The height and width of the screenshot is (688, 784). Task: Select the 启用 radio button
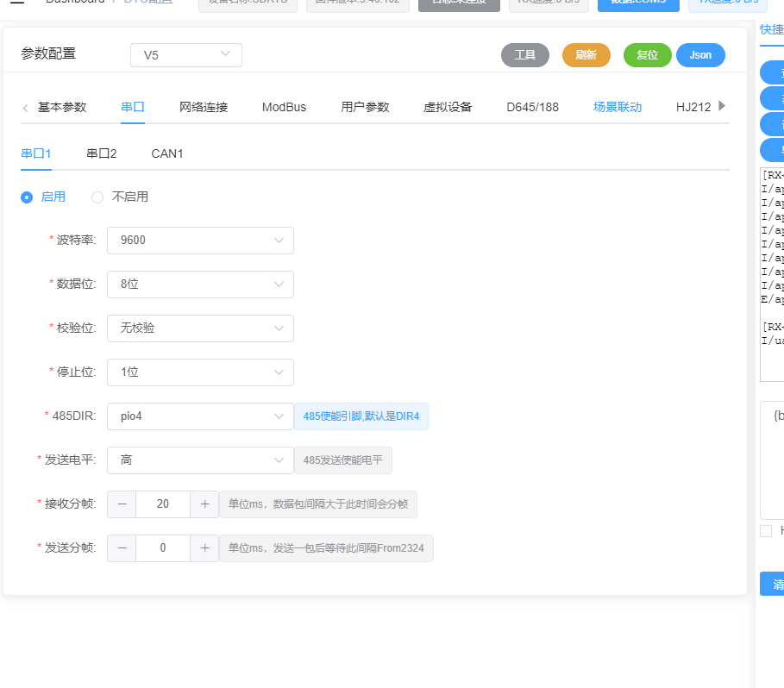pos(27,197)
